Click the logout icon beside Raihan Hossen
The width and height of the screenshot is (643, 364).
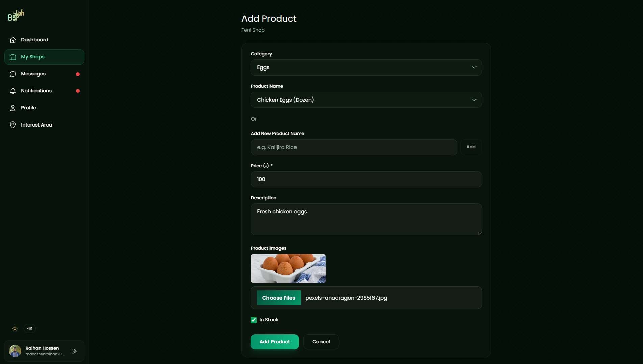[74, 351]
